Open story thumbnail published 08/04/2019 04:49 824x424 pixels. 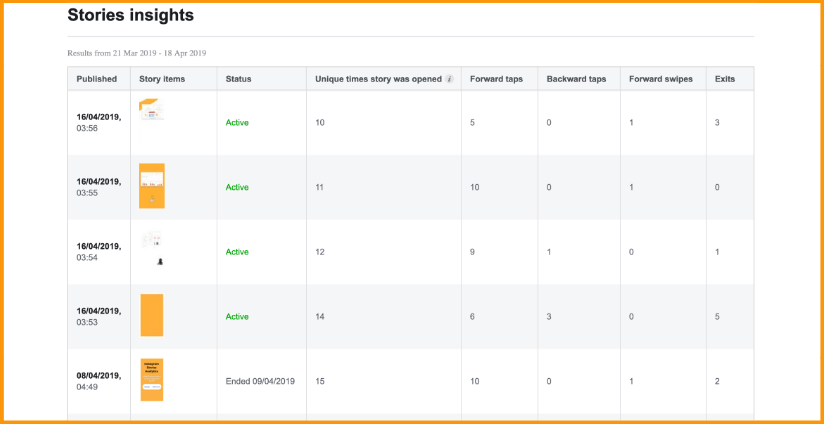(152, 380)
